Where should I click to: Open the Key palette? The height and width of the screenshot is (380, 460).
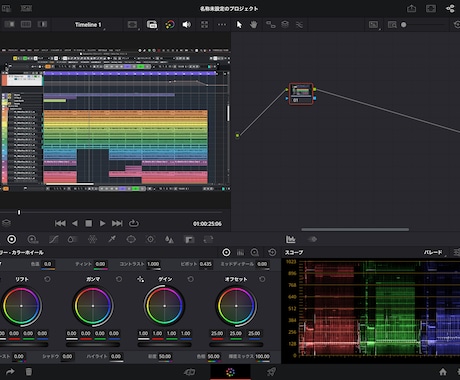click(x=189, y=239)
